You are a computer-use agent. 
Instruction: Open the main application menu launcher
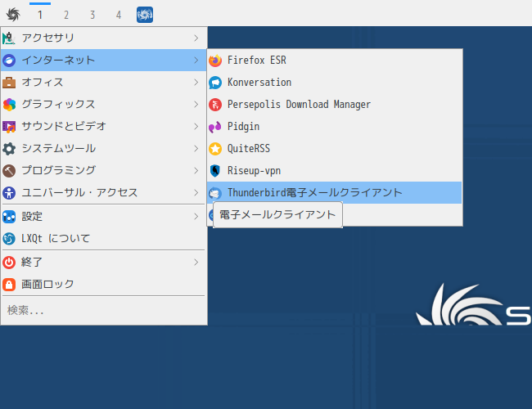coord(13,15)
